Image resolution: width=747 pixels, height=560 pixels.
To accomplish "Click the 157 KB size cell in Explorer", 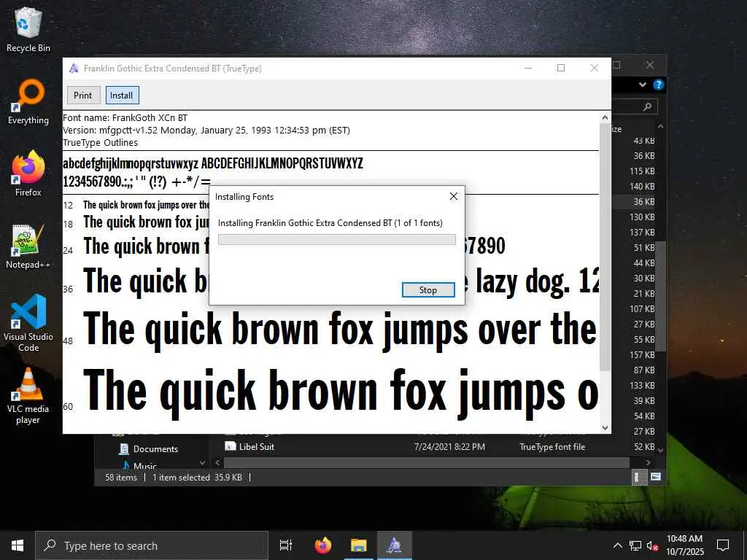I will tap(642, 355).
